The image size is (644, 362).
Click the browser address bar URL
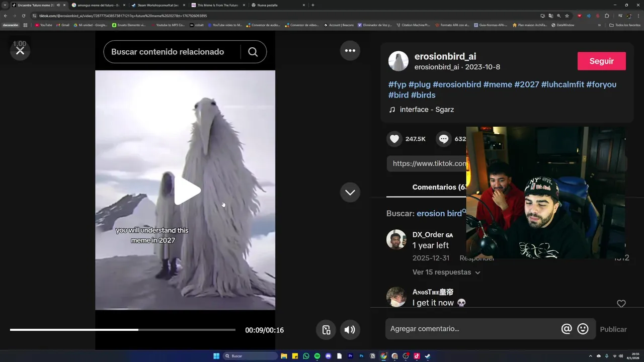[123, 16]
